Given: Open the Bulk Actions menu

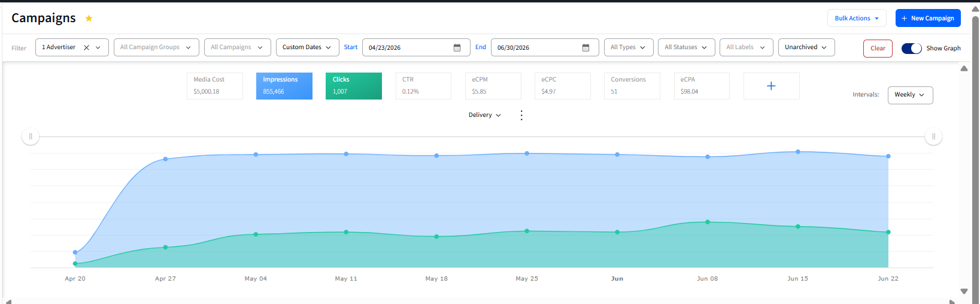Looking at the screenshot, I should [857, 18].
